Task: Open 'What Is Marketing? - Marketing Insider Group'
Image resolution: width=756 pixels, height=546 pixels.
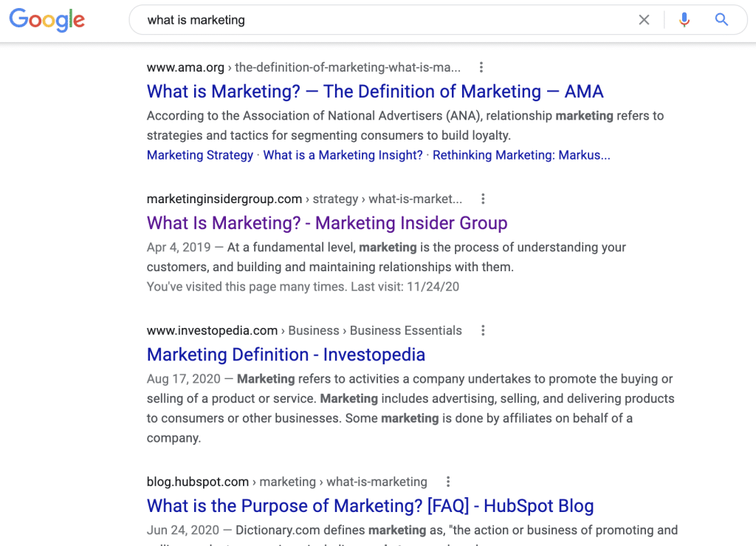Action: click(327, 223)
